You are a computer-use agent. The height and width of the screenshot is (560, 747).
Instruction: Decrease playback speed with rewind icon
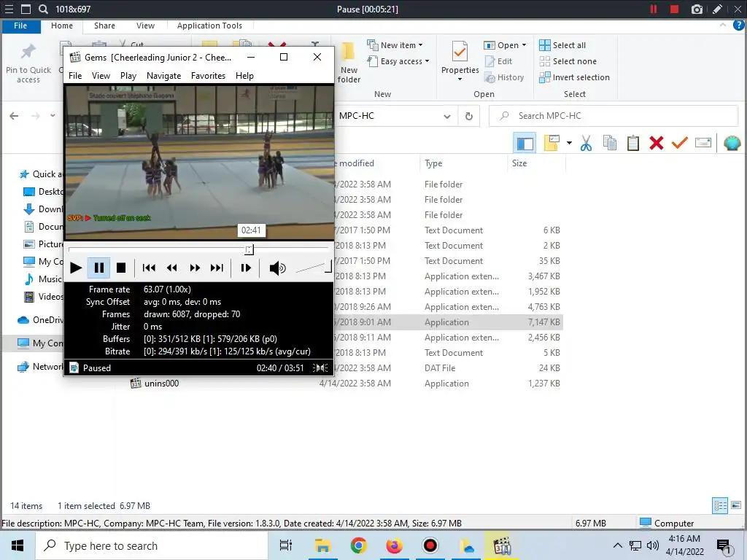point(171,268)
